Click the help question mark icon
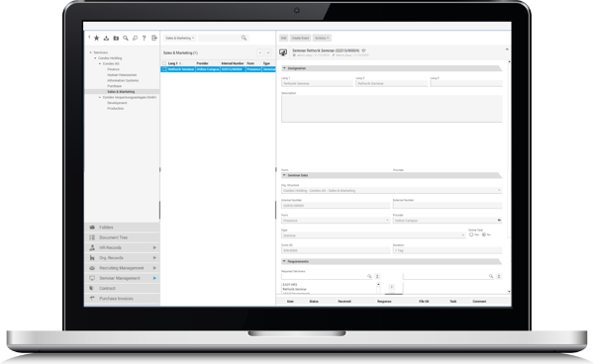Viewport: 594px width, 364px height. [x=144, y=38]
